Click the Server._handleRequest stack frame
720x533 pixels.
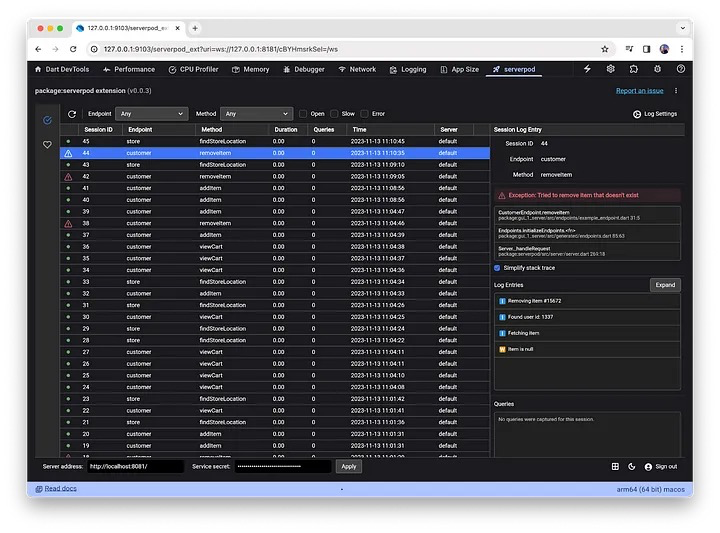click(x=587, y=251)
